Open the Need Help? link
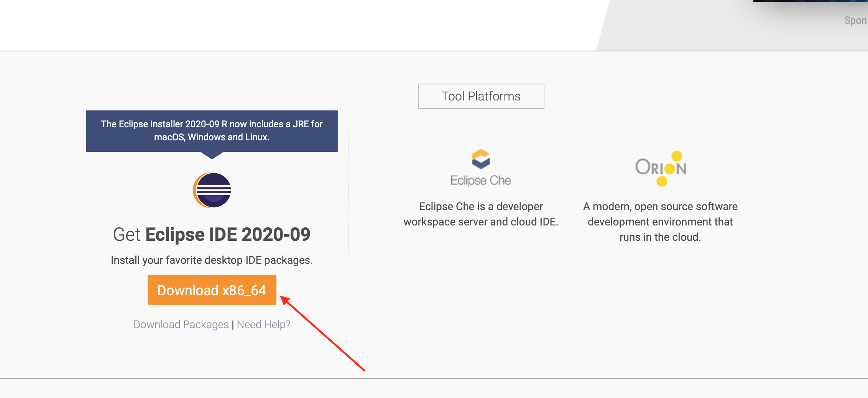 click(264, 324)
